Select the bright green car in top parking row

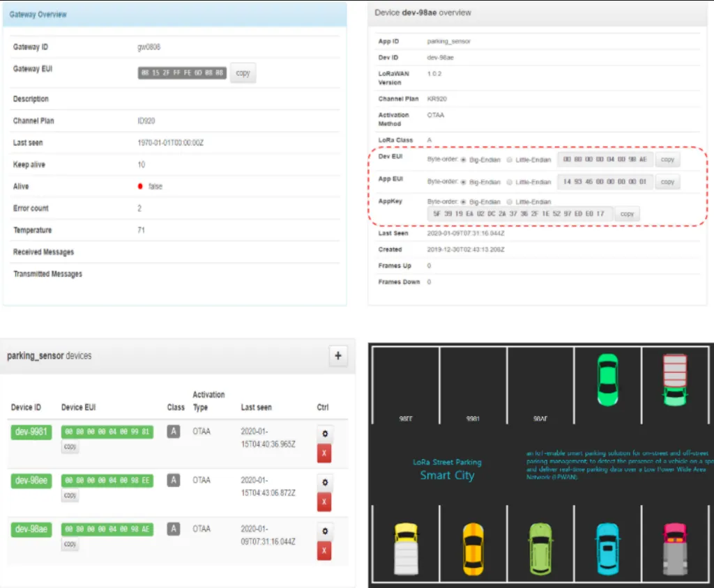[x=608, y=380]
